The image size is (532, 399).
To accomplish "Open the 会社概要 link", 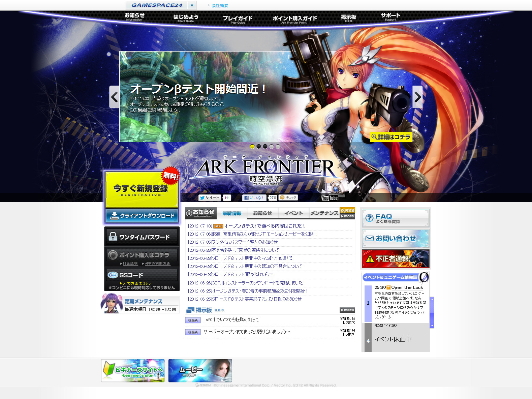I will (220, 5).
